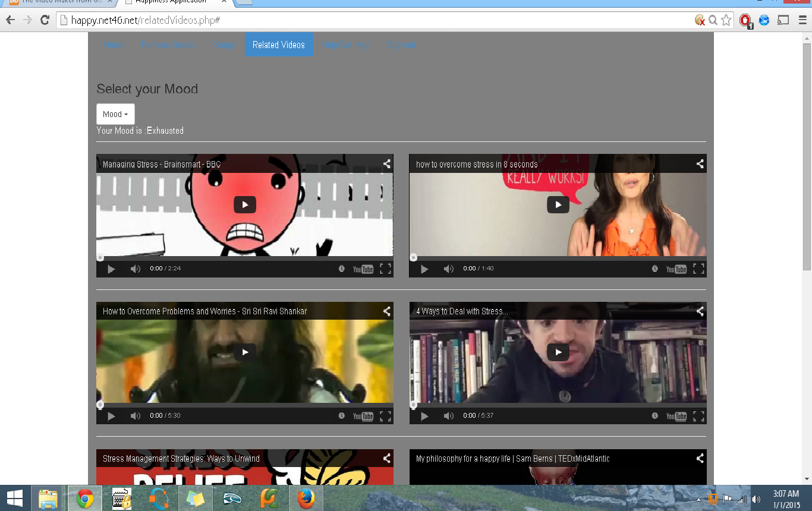Click control-bar play icon on the 5:30 video
Screen dimensions: 812x511
click(111, 416)
